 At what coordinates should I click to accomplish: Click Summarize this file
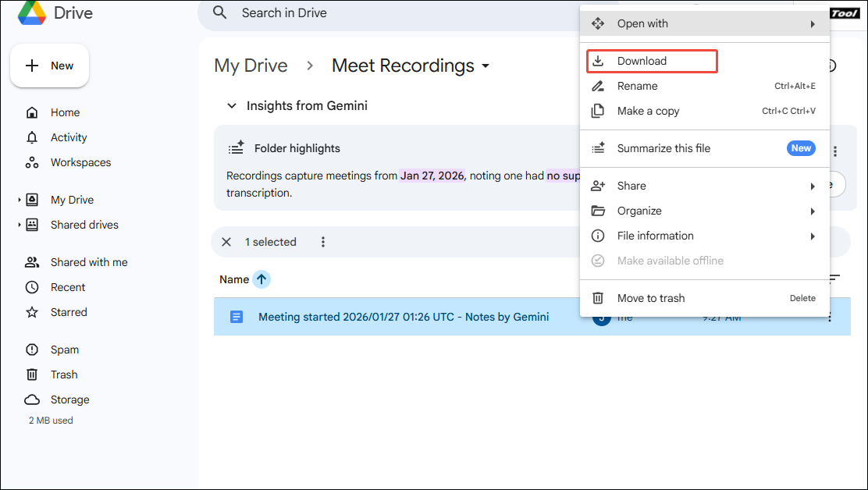(x=664, y=148)
